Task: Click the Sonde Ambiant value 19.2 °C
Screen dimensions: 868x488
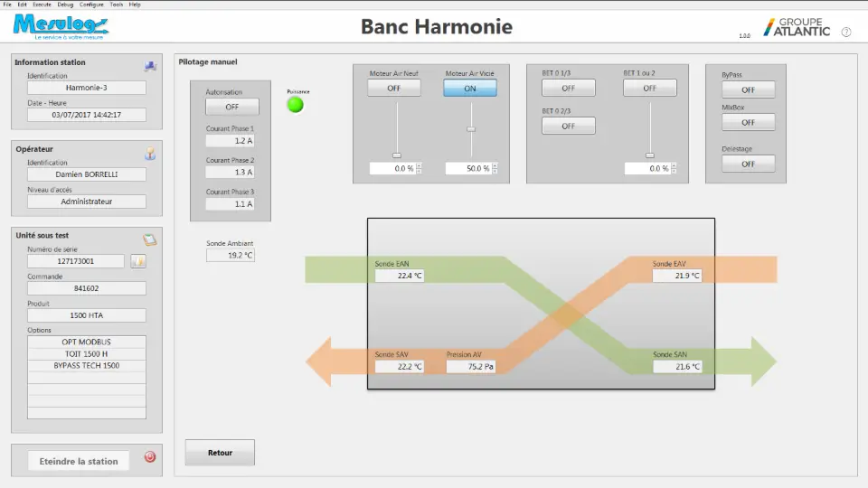Action: tap(231, 255)
